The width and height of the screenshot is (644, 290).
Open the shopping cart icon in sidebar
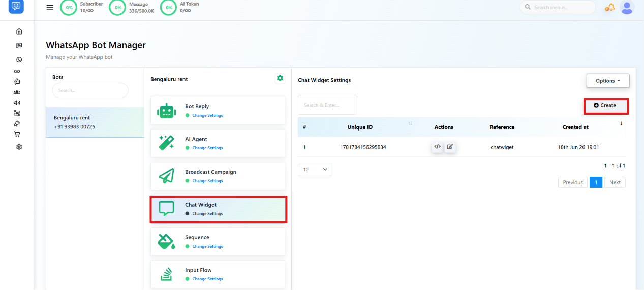[17, 135]
